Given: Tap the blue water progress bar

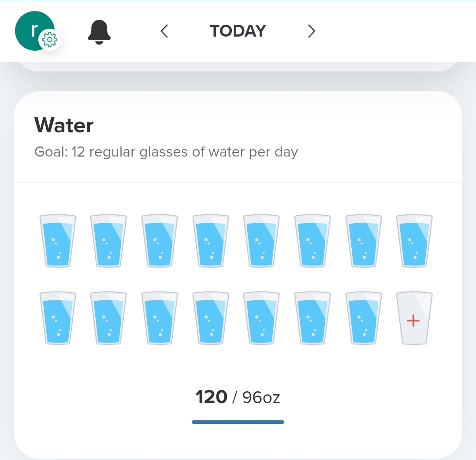Looking at the screenshot, I should 238,422.
